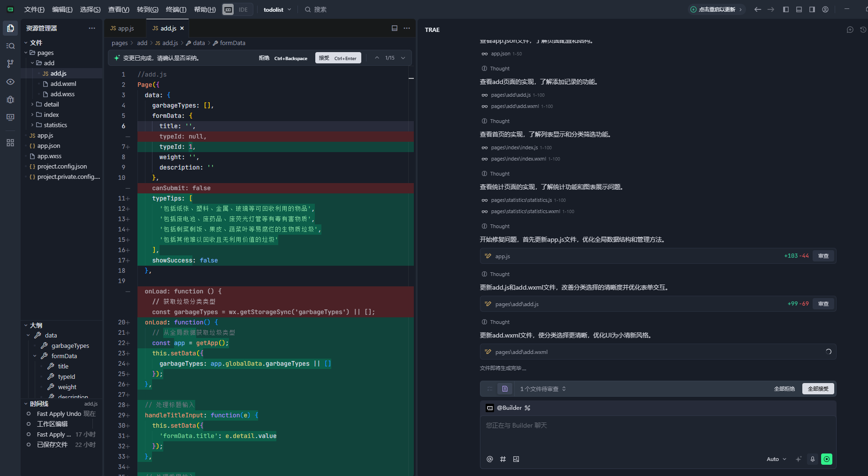
Task: Switch to IDE mode in top toggle
Action: click(x=243, y=9)
